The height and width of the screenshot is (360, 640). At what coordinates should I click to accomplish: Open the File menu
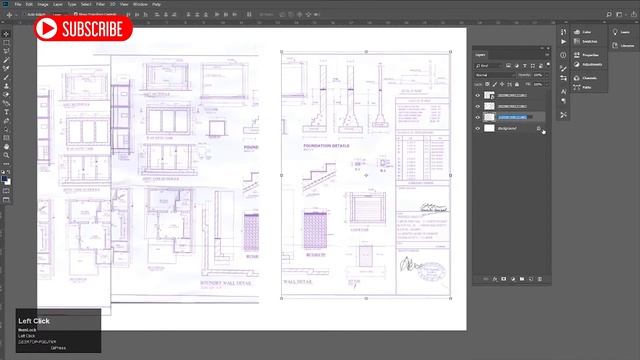pyautogui.click(x=18, y=4)
